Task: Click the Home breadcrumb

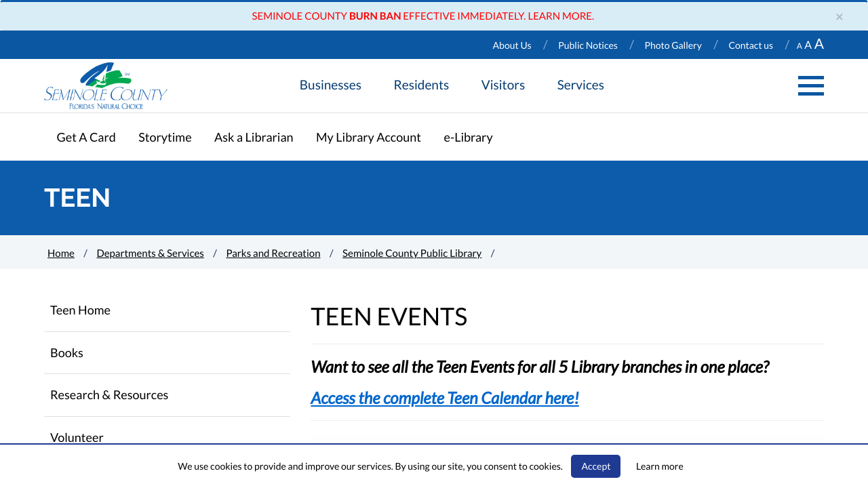Action: (61, 253)
